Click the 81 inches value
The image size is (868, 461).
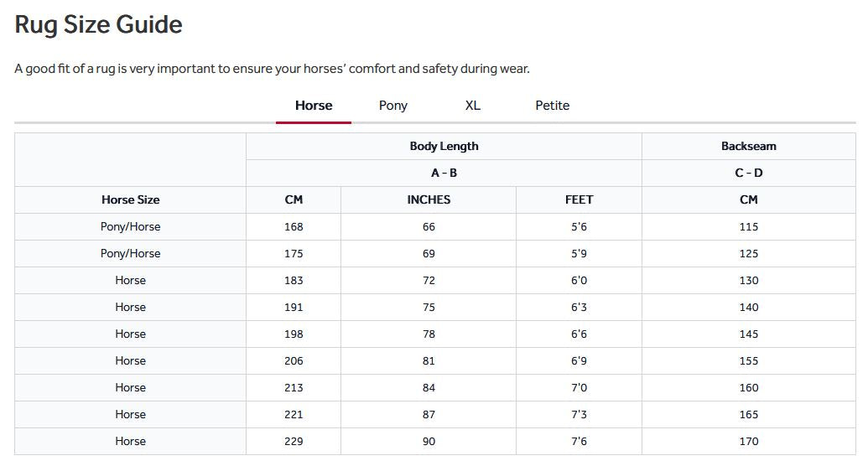[x=429, y=360]
